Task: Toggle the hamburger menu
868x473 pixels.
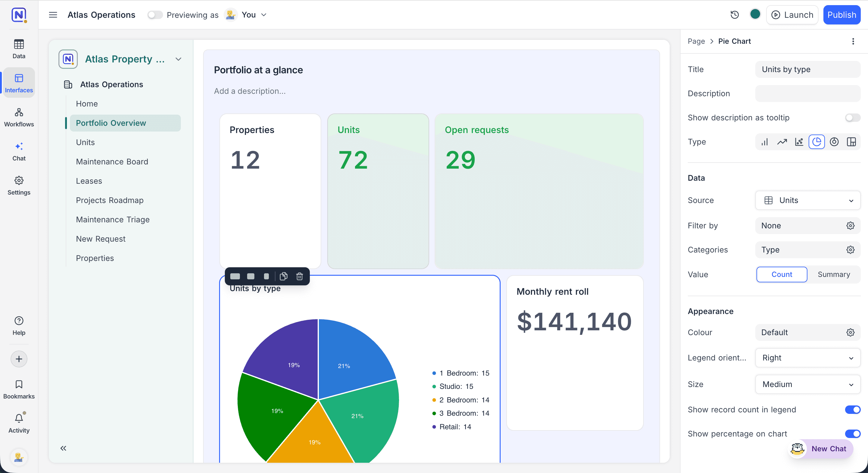Action: (53, 15)
